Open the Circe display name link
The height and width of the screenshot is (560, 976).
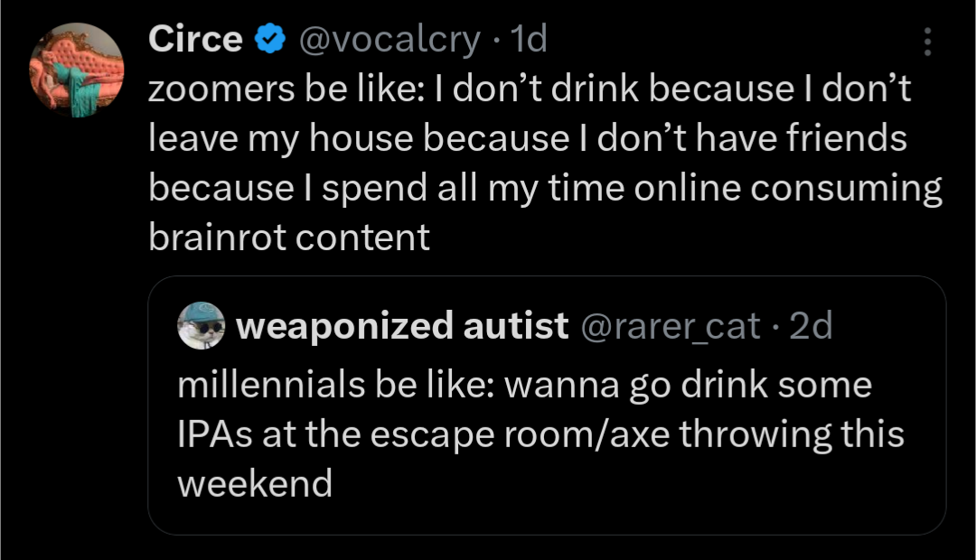pyautogui.click(x=194, y=40)
